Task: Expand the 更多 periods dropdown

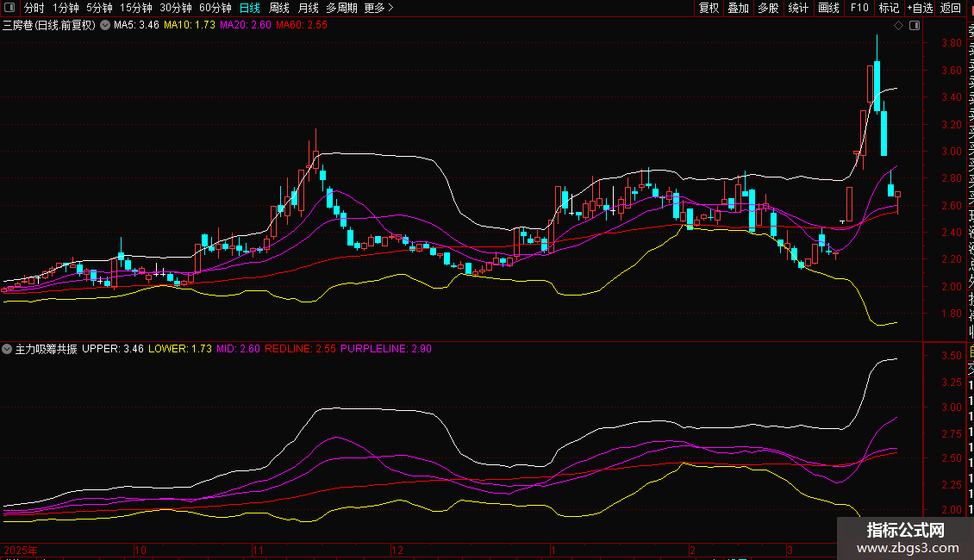Action: 378,8
